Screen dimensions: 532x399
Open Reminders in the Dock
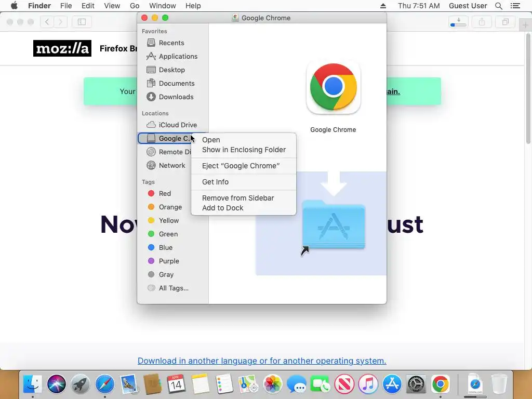(224, 384)
